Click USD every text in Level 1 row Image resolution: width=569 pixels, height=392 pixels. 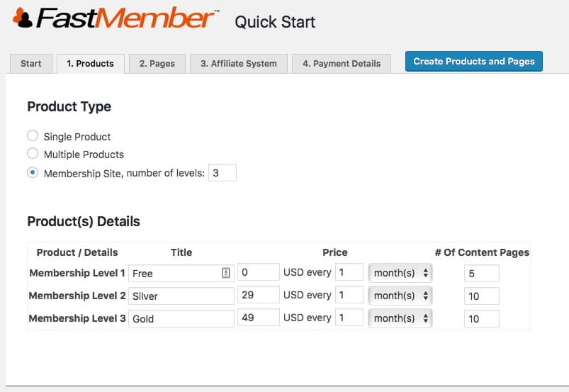point(308,272)
